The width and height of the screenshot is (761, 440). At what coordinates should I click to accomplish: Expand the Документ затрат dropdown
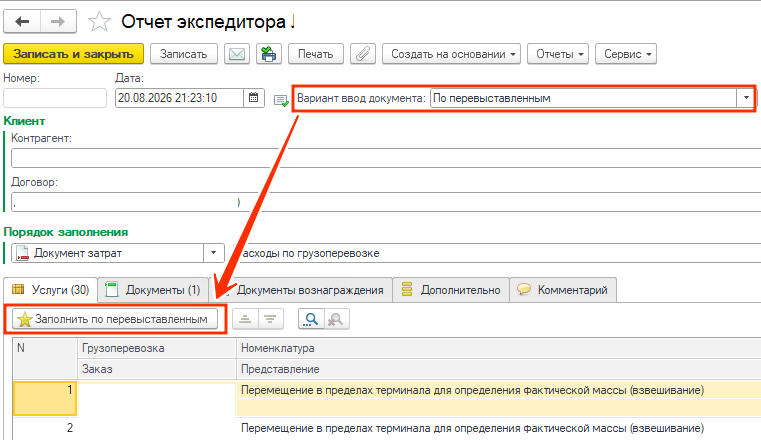tap(214, 253)
